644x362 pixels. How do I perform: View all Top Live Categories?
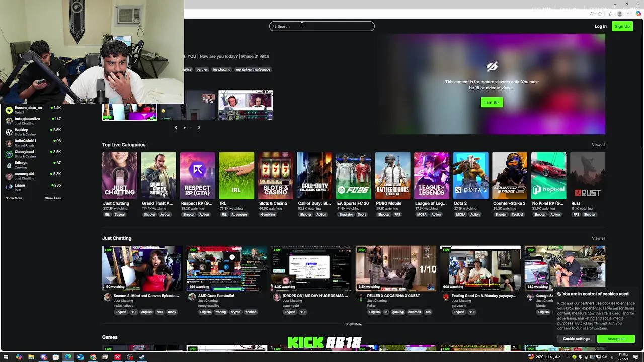point(598,145)
